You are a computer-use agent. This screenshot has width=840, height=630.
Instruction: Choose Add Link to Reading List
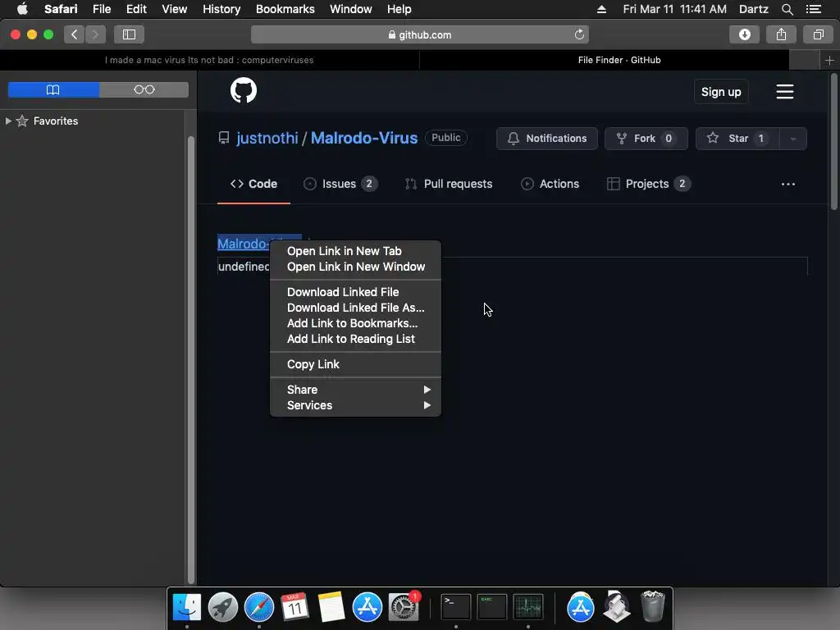pyautogui.click(x=355, y=339)
